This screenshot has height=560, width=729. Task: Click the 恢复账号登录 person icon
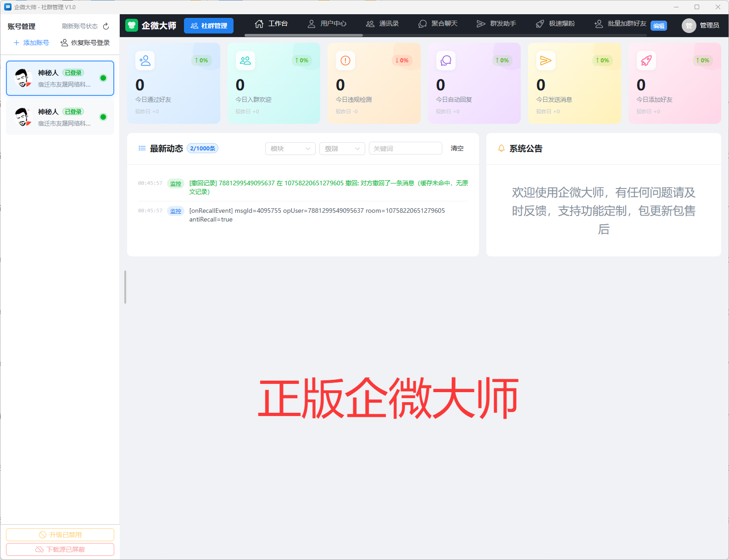(64, 43)
